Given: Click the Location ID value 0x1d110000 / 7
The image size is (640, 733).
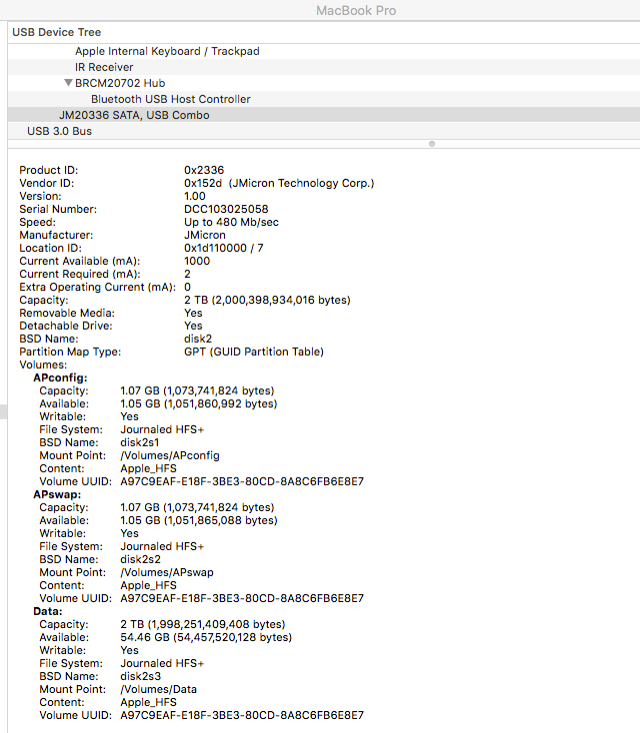Looking at the screenshot, I should pyautogui.click(x=223, y=248).
